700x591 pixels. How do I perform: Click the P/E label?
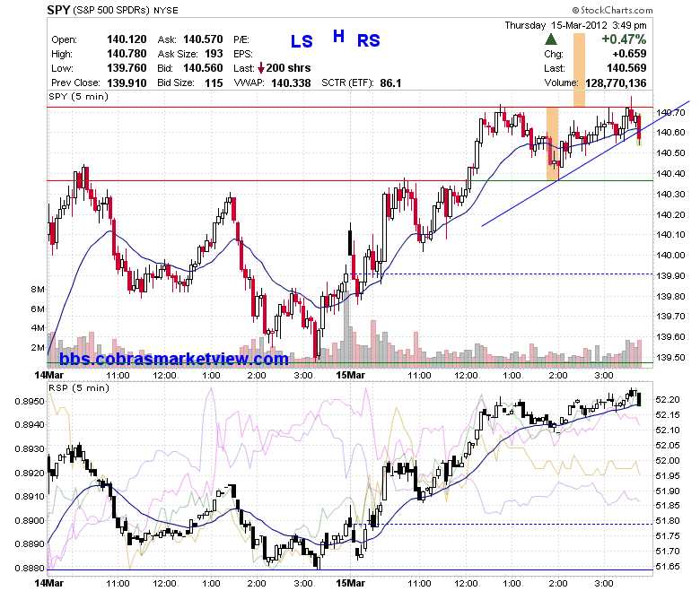(x=241, y=39)
